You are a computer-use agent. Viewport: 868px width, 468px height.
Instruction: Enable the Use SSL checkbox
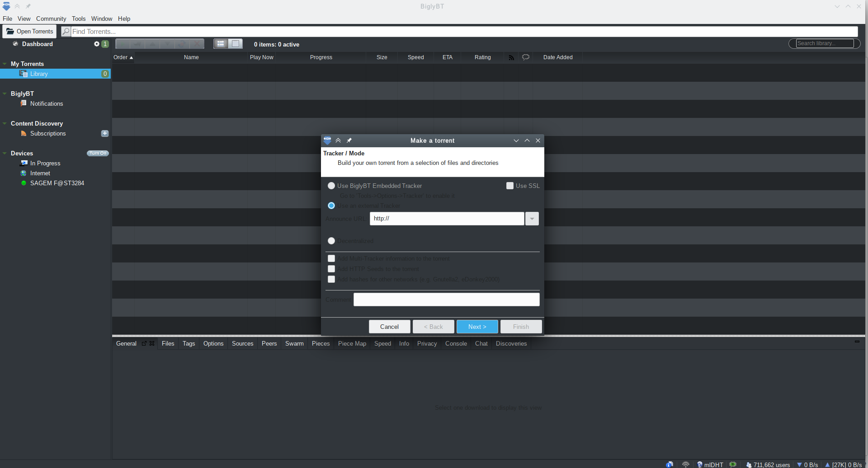click(x=509, y=186)
